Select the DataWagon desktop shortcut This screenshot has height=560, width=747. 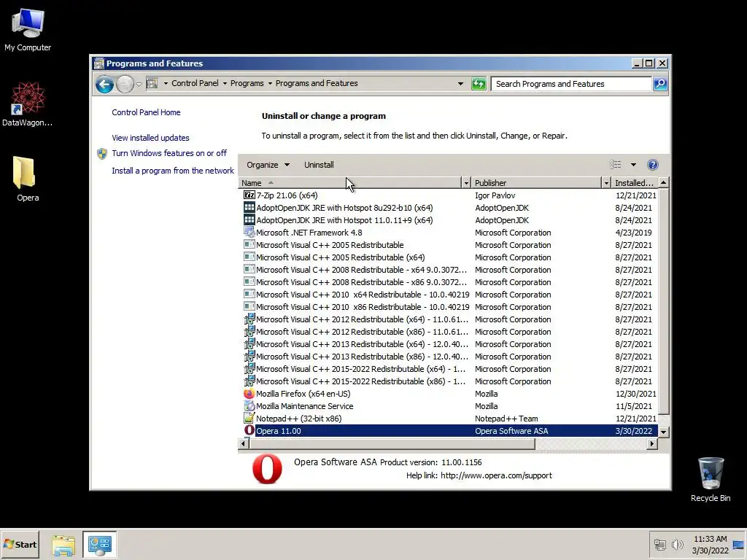click(x=28, y=104)
